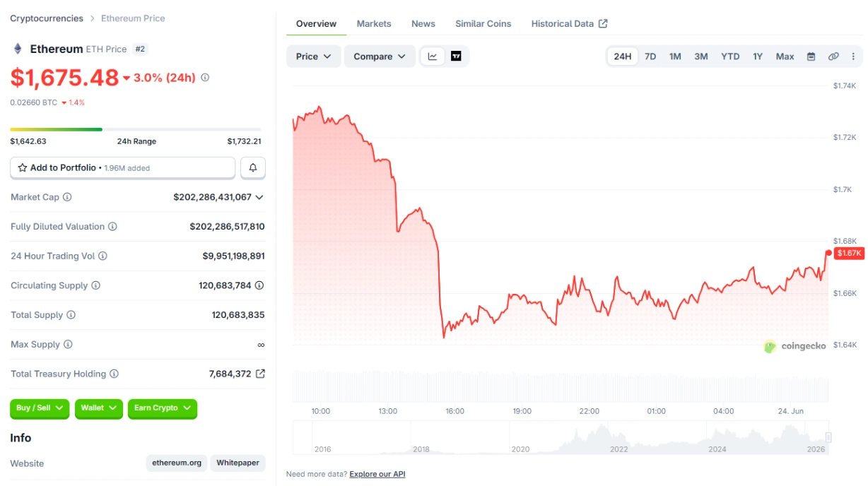Screen dimensions: 868x486
Task: Switch to the Markets tab
Action: point(374,23)
